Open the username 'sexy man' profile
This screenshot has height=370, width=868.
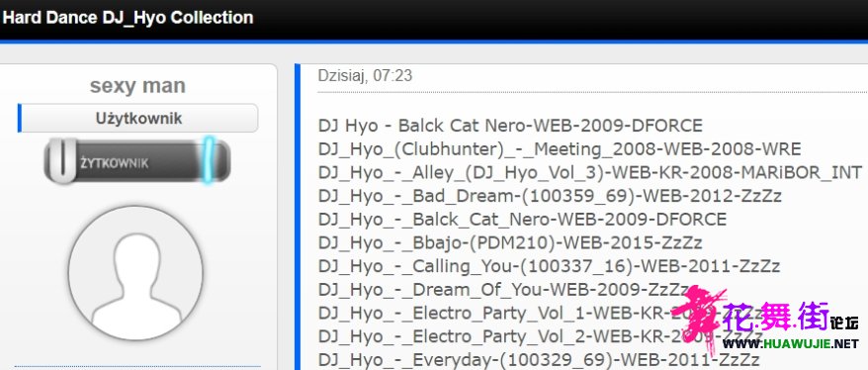tap(137, 86)
